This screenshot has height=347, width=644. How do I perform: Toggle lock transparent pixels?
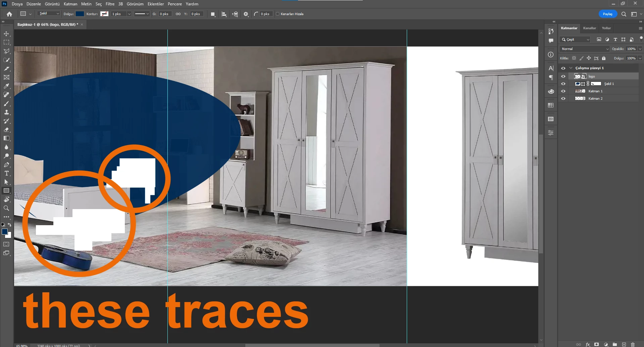click(x=574, y=58)
